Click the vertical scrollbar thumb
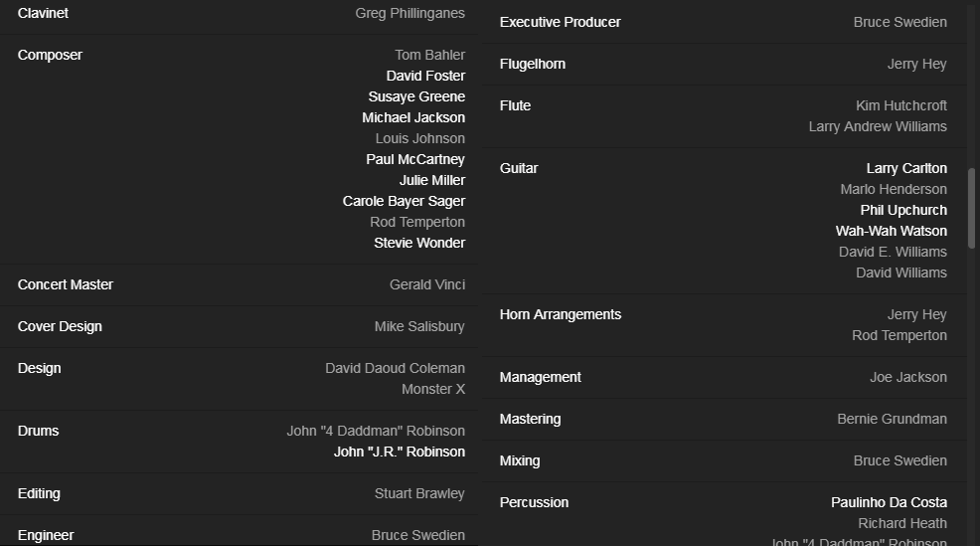Image resolution: width=980 pixels, height=546 pixels. point(971,209)
